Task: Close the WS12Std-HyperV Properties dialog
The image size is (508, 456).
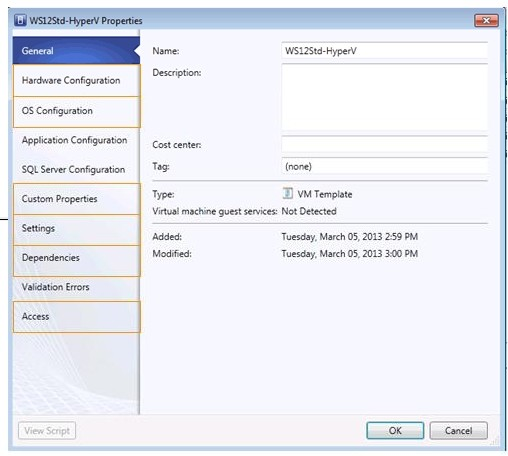Action: (486, 21)
